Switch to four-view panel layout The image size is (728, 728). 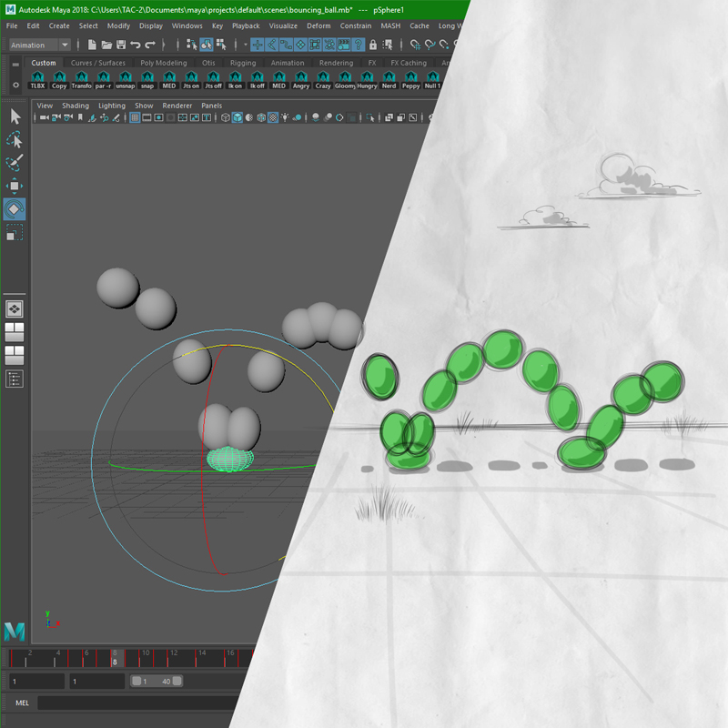coord(15,332)
